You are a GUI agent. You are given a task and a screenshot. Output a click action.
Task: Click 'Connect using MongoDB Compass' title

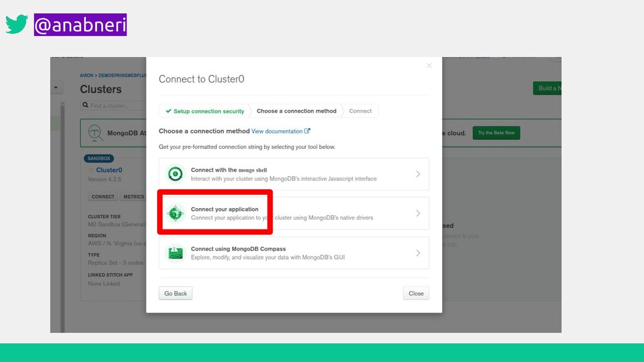click(238, 249)
